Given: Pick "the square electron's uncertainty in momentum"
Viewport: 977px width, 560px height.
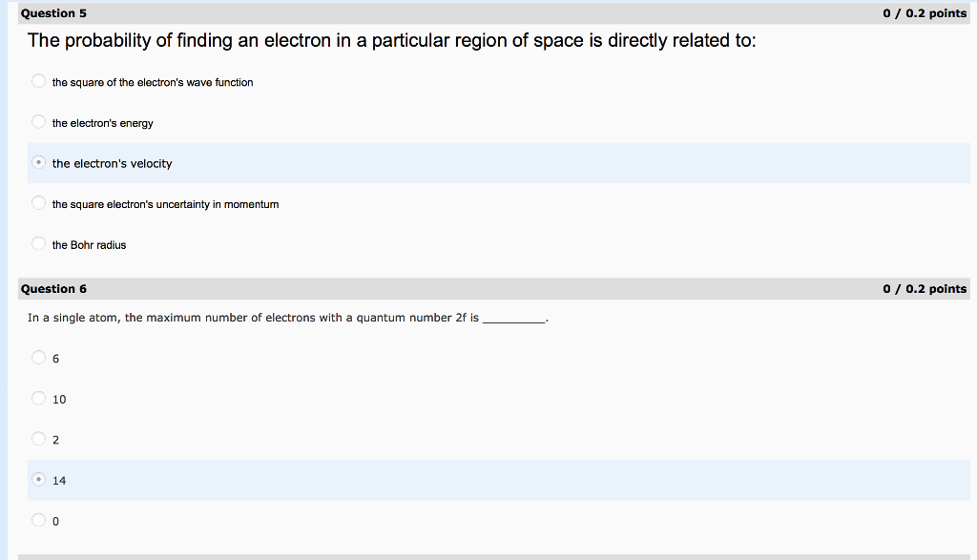Looking at the screenshot, I should (x=38, y=202).
